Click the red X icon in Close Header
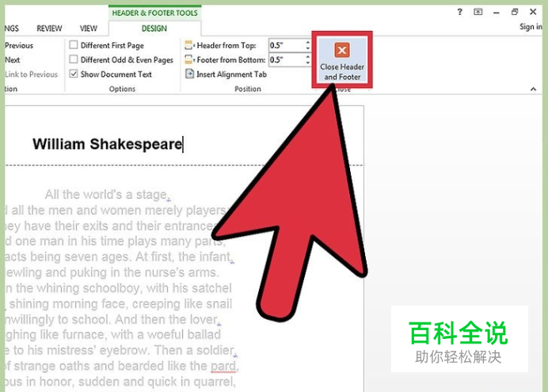The image size is (548, 392). pyautogui.click(x=342, y=51)
